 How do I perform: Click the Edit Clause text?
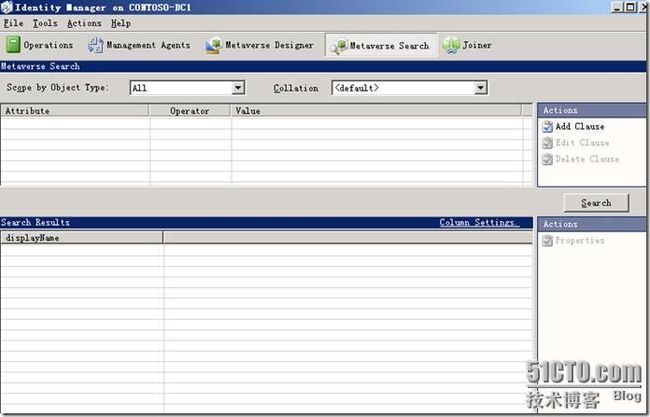(582, 143)
